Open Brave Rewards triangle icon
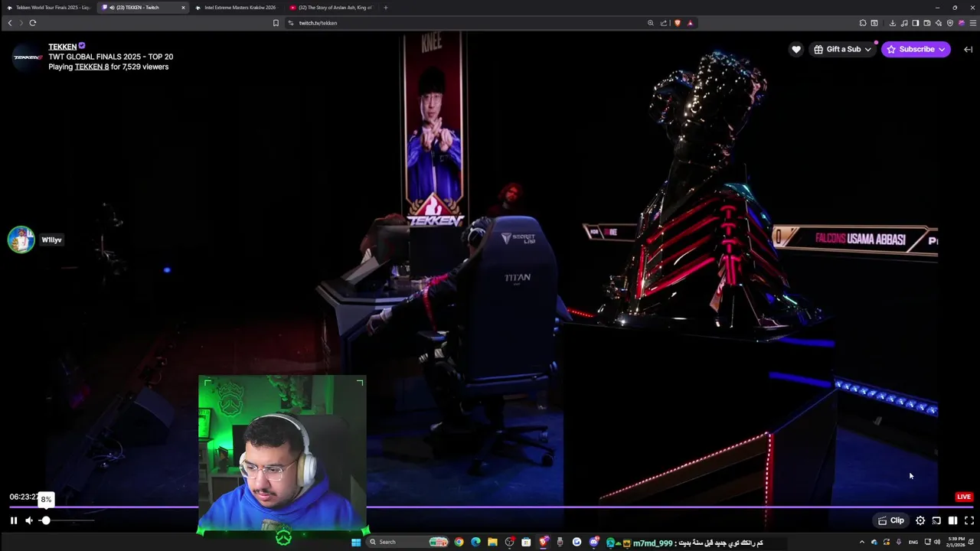The height and width of the screenshot is (551, 980). 690,23
